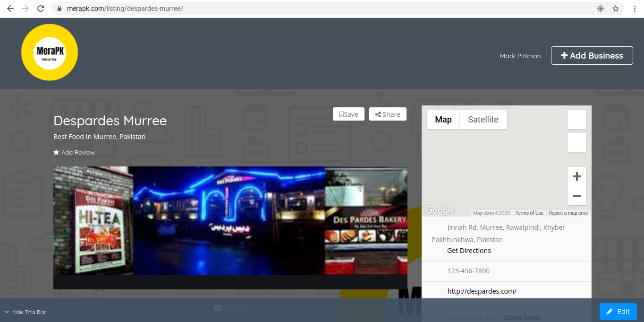The width and height of the screenshot is (644, 322).
Task: Open the Chrome three-dot menu
Action: (635, 9)
